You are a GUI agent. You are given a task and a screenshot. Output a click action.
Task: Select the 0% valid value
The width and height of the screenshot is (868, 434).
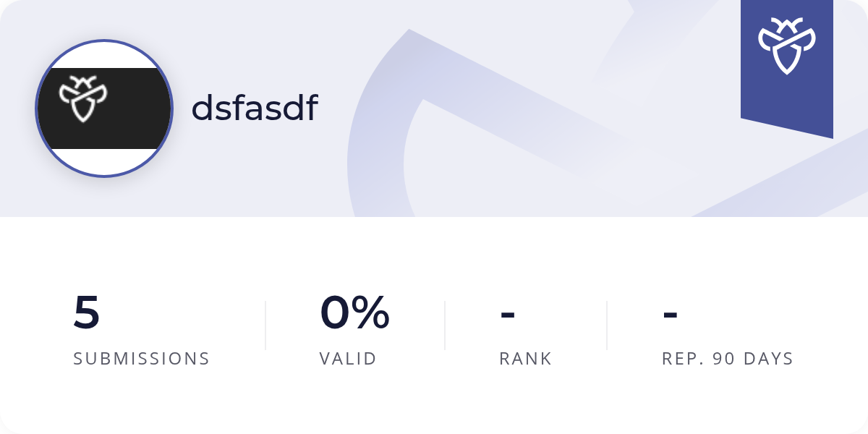coord(354,312)
